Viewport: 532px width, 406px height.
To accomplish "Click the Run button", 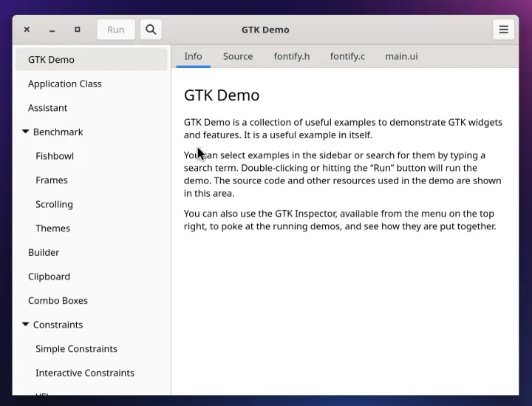I will coord(116,30).
